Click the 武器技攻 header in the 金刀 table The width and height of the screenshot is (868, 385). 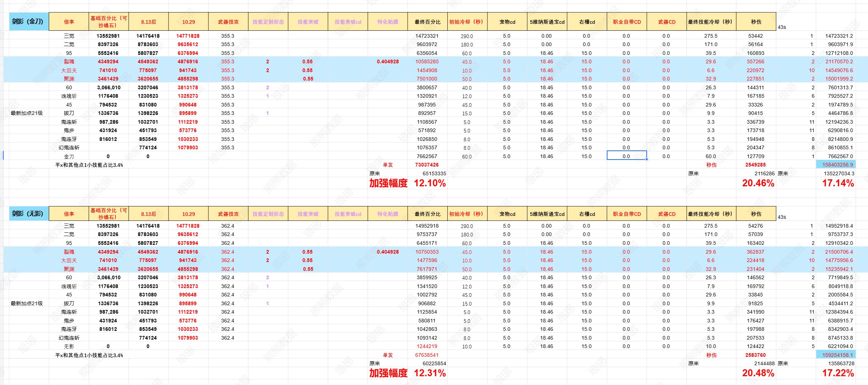pos(228,22)
